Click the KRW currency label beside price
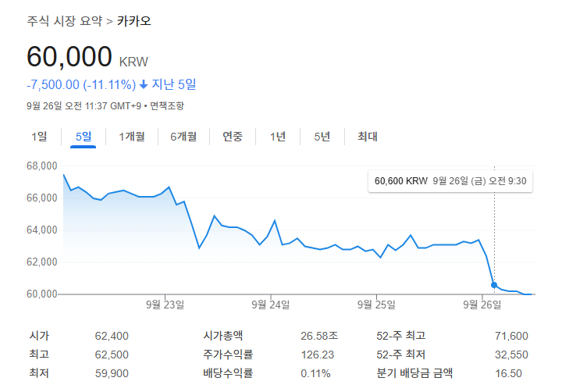The width and height of the screenshot is (562, 392). pyautogui.click(x=133, y=62)
